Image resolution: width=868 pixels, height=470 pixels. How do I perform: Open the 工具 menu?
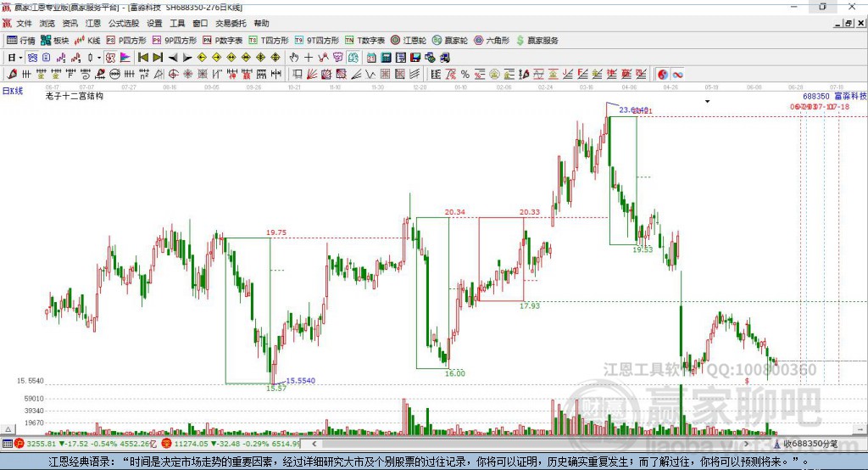tap(177, 23)
